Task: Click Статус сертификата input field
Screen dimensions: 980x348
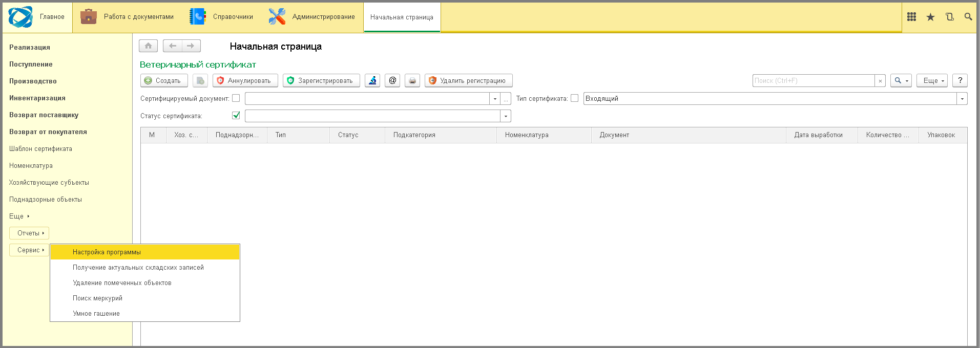Action: tap(372, 116)
